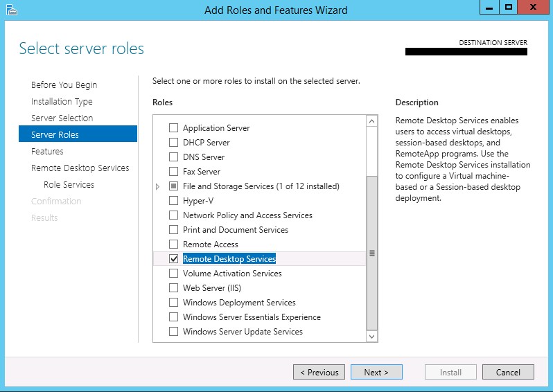The height and width of the screenshot is (392, 553).
Task: Tick the Remote Access checkbox
Action: coord(173,244)
